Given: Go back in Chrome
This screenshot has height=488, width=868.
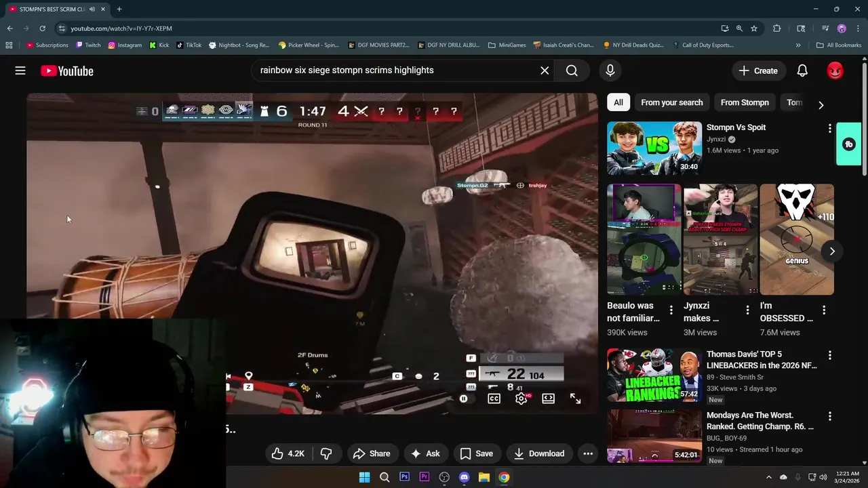Looking at the screenshot, I should [x=9, y=28].
